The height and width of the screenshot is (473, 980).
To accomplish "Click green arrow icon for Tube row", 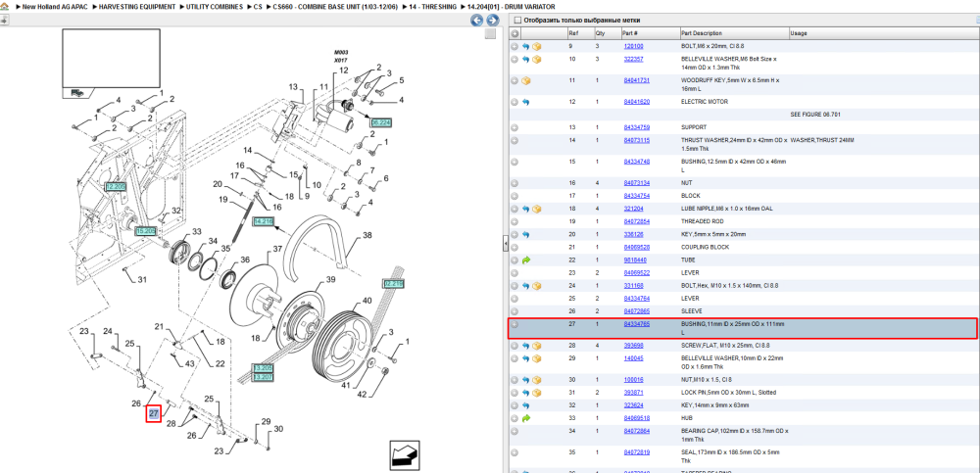I will tap(525, 260).
